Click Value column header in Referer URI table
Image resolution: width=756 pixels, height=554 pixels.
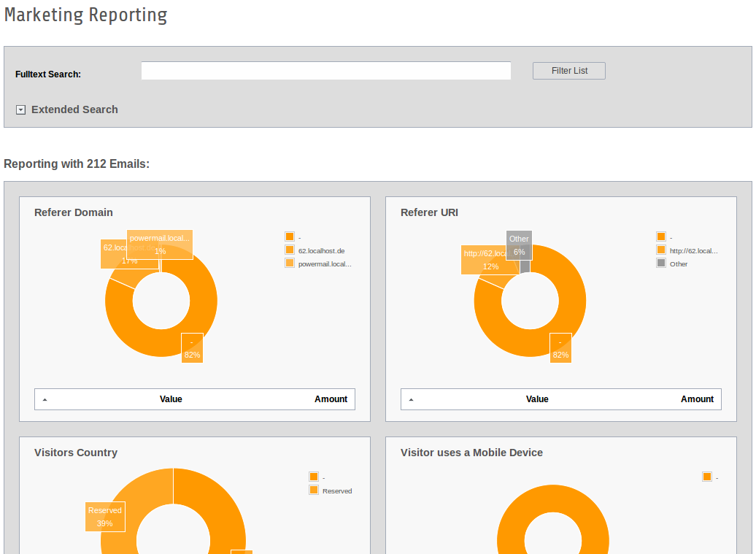[x=537, y=399]
